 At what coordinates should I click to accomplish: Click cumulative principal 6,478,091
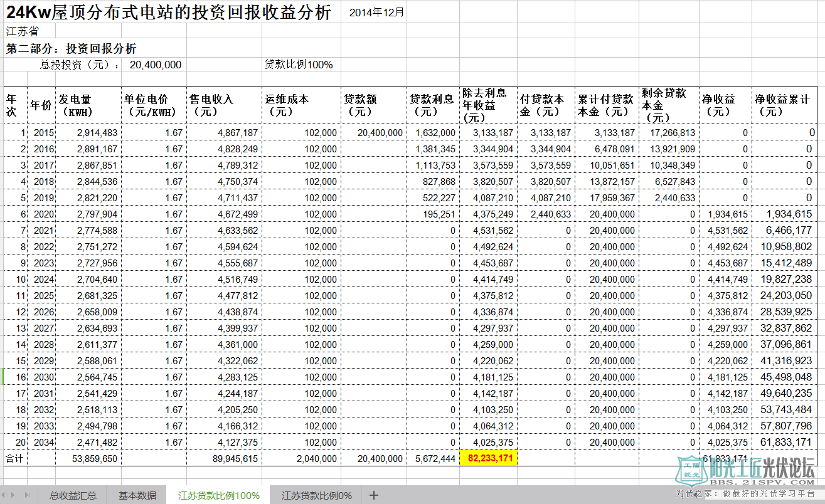click(x=606, y=149)
